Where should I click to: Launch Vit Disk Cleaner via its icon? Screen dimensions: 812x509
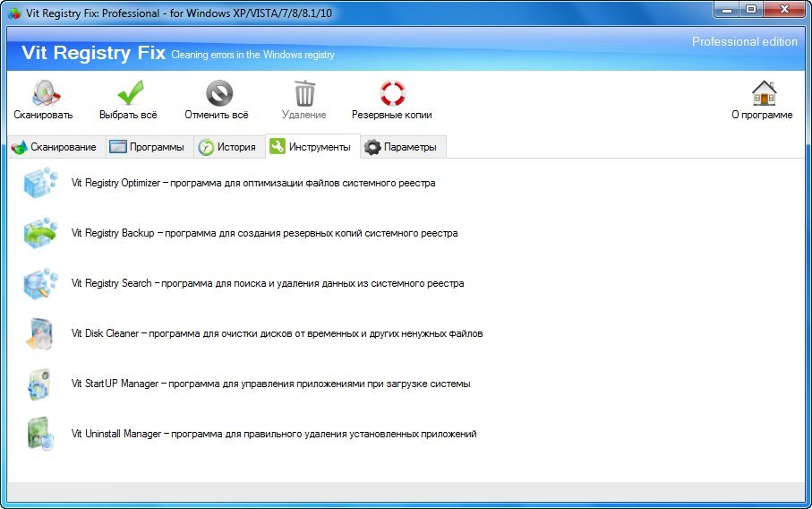40,333
